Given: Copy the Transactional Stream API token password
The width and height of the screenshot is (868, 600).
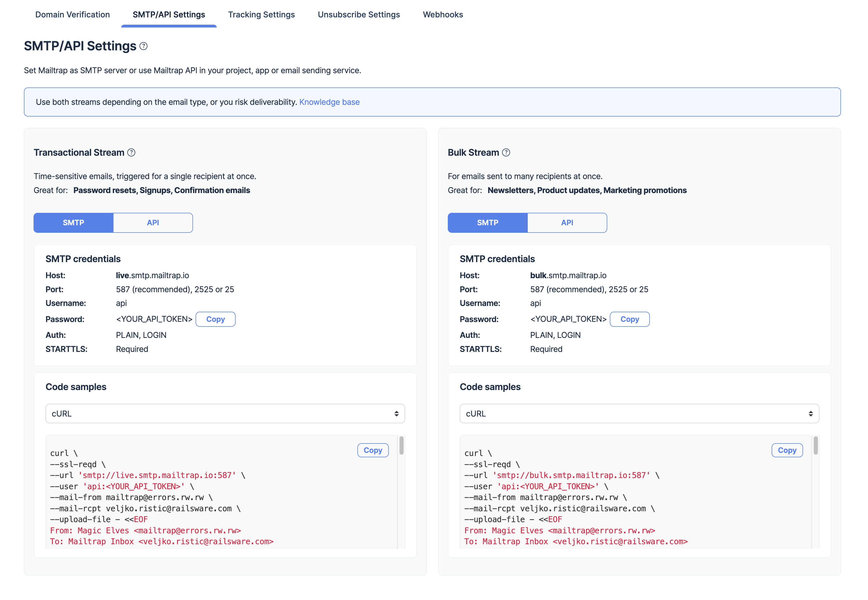Looking at the screenshot, I should pyautogui.click(x=215, y=319).
